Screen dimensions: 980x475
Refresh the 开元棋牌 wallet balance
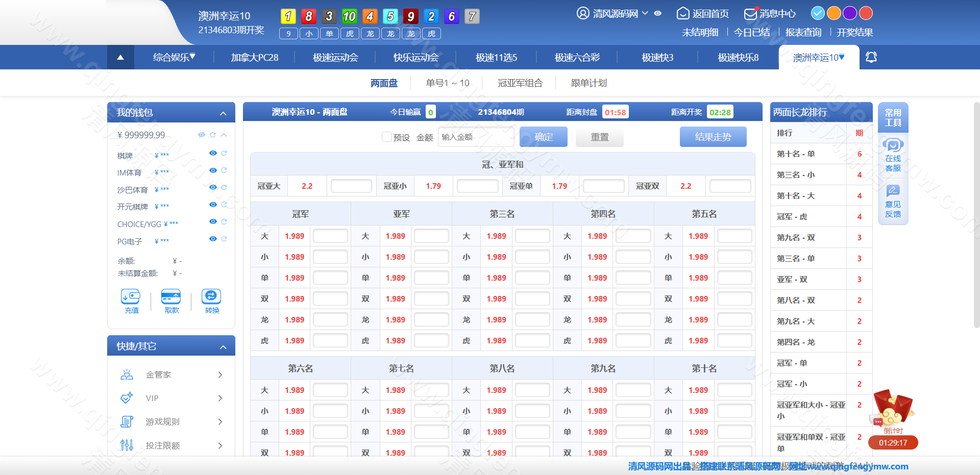(x=224, y=205)
